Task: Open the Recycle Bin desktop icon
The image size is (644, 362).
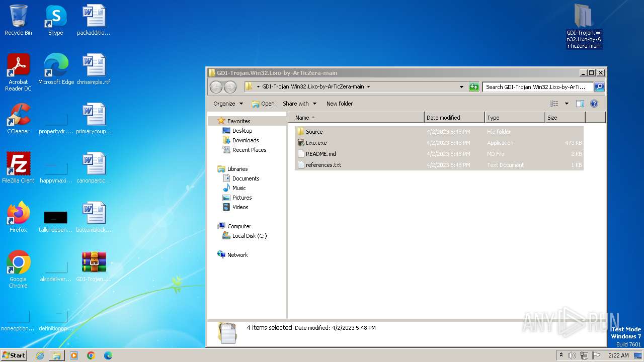Action: click(x=18, y=20)
